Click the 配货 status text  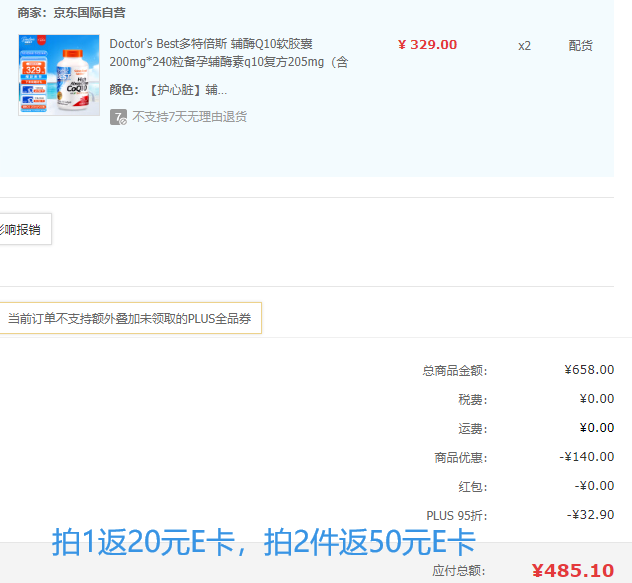point(580,46)
